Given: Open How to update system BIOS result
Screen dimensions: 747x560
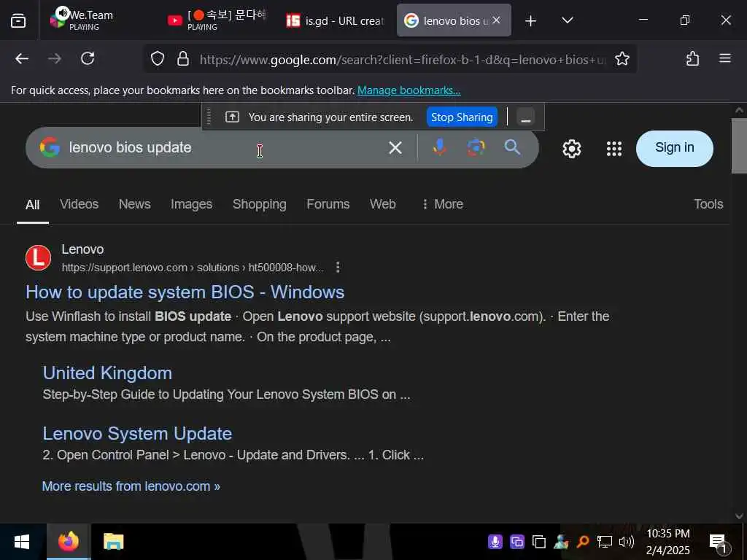Looking at the screenshot, I should click(185, 292).
